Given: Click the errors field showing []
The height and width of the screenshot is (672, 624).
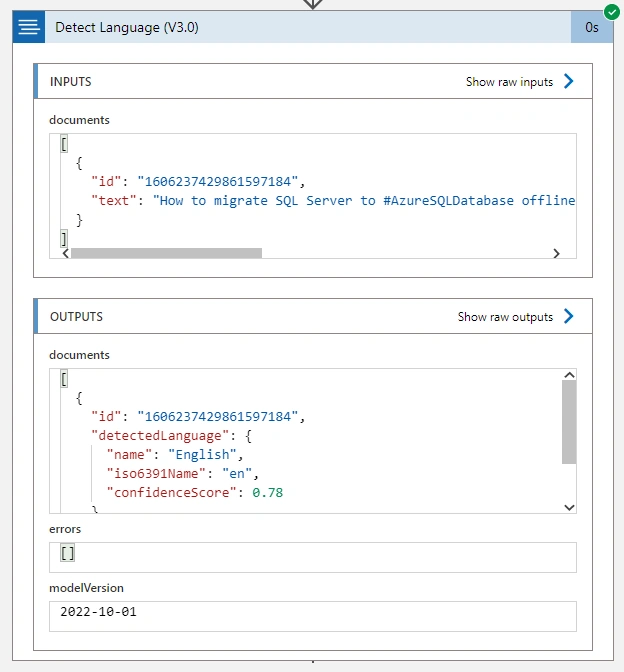Looking at the screenshot, I should coord(313,557).
